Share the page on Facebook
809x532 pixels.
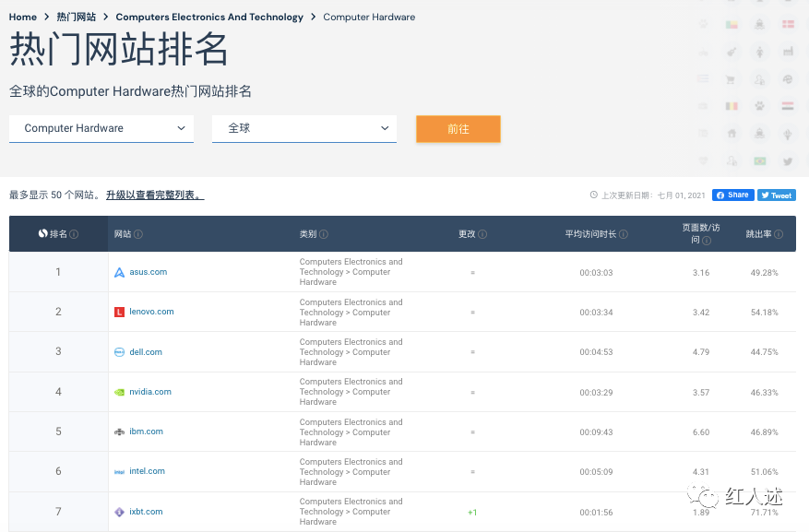732,195
